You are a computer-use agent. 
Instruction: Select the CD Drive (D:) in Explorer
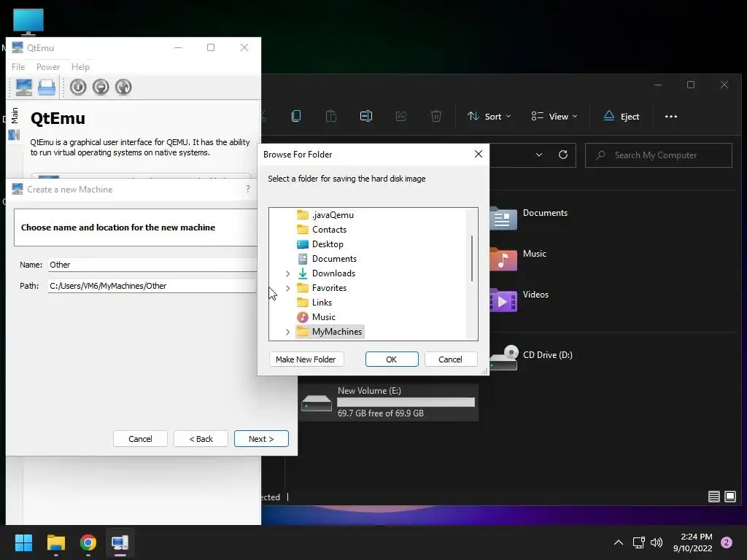(x=531, y=357)
